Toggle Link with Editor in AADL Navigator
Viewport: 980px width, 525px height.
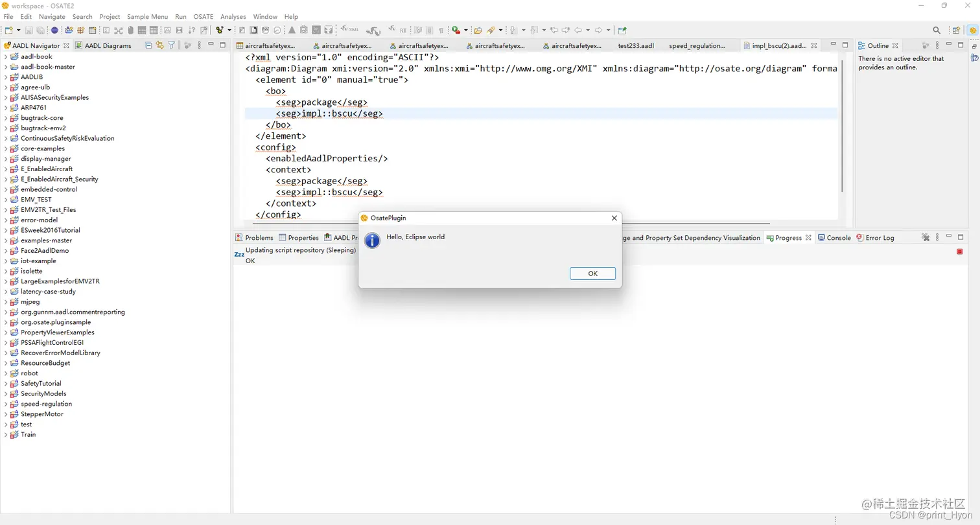[159, 45]
